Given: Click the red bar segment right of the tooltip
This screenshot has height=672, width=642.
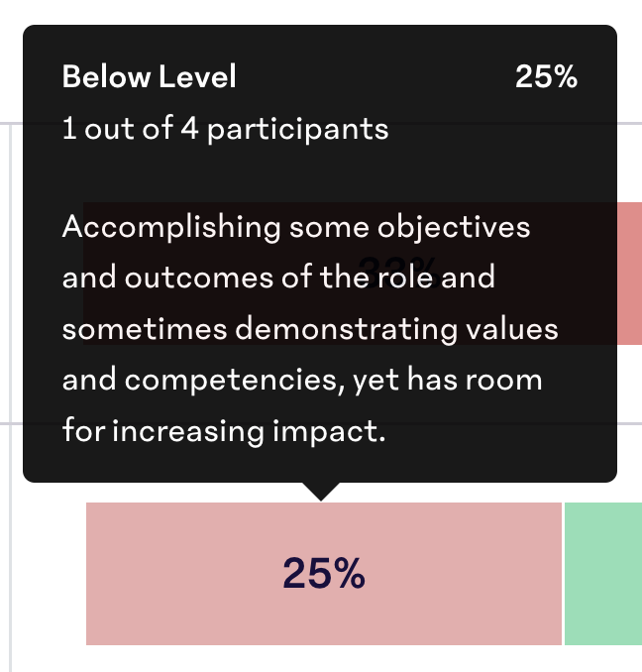Looking at the screenshot, I should (x=629, y=273).
